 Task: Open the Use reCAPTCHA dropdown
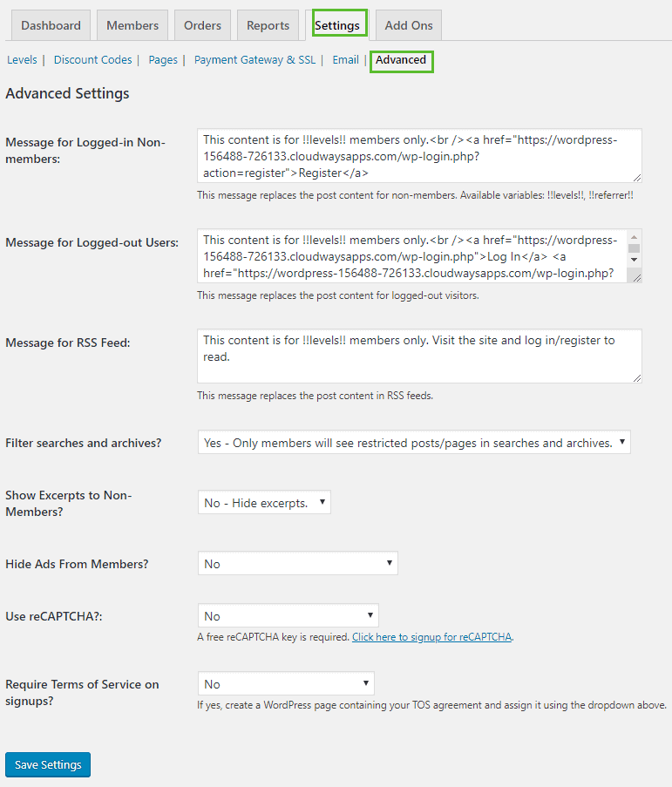click(x=288, y=616)
